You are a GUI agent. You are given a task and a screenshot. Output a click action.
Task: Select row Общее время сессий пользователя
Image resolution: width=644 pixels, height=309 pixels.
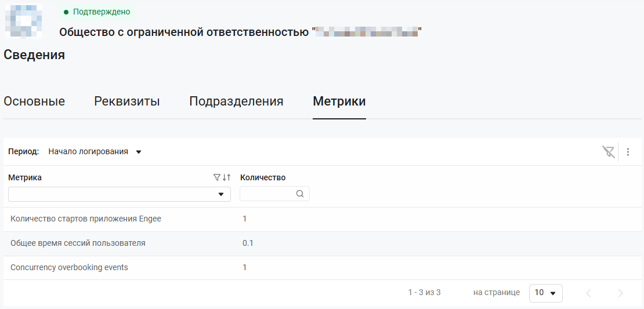(321, 243)
